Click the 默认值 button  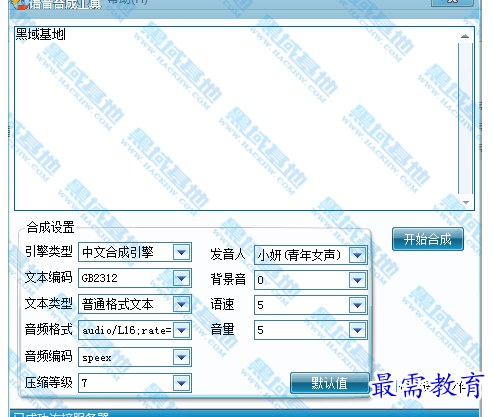tap(330, 383)
